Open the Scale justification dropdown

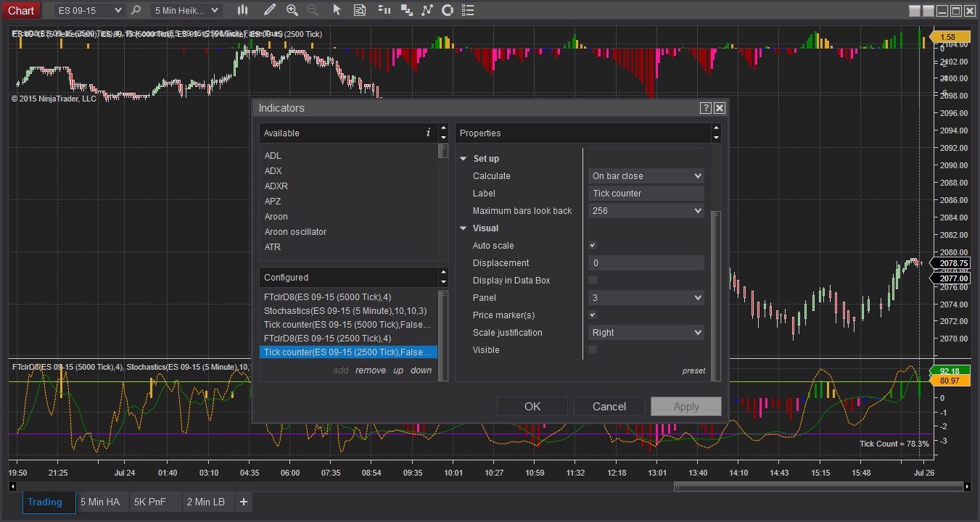(646, 333)
